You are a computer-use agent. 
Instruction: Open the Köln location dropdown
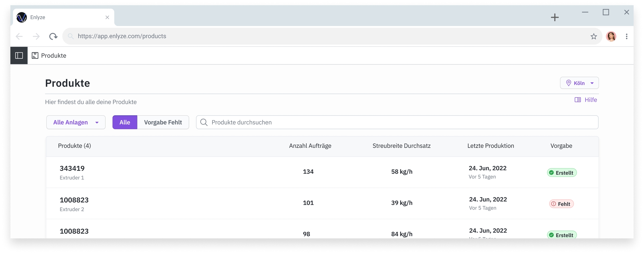[579, 83]
